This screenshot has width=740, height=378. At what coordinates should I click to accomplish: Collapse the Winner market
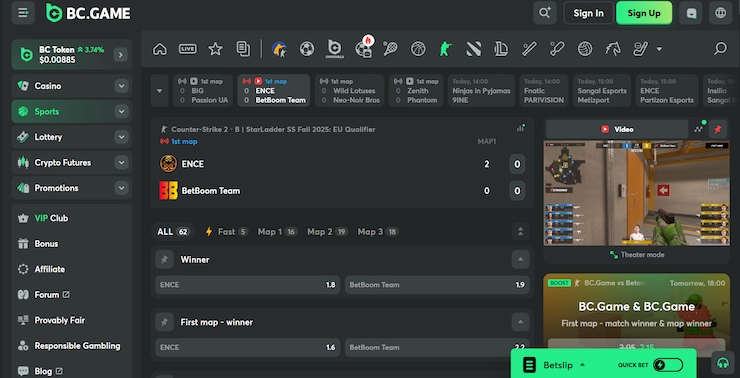click(520, 259)
